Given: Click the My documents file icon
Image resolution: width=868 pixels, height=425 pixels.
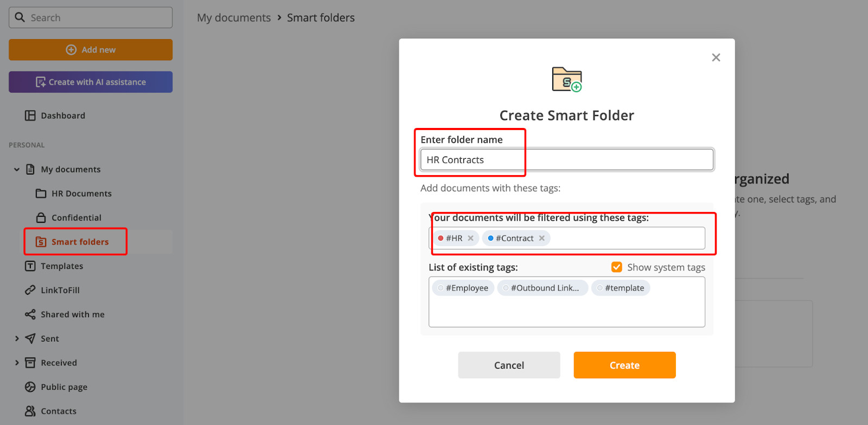Looking at the screenshot, I should [x=30, y=169].
